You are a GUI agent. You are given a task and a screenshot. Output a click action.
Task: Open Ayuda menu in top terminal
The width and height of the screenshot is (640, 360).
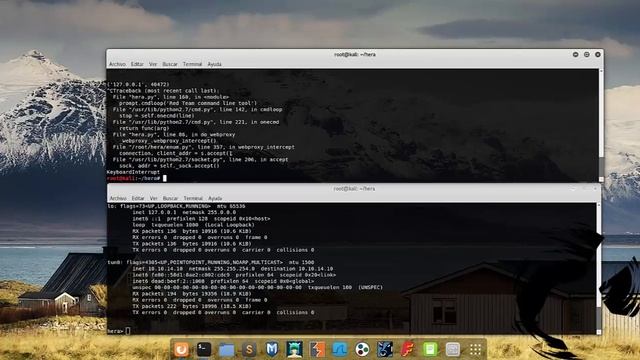pos(214,64)
